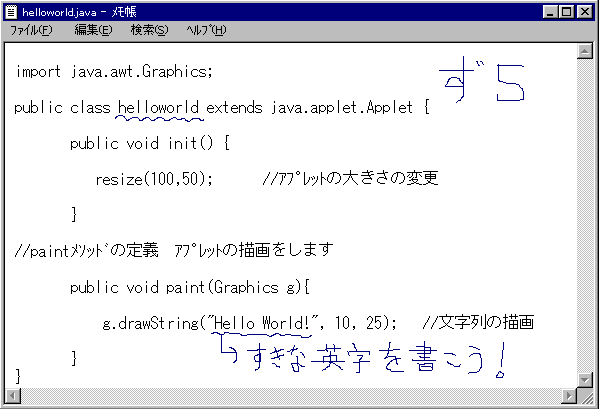This screenshot has width=599, height=409.
Task: Open the 検索(S) menu
Action: coord(149,30)
